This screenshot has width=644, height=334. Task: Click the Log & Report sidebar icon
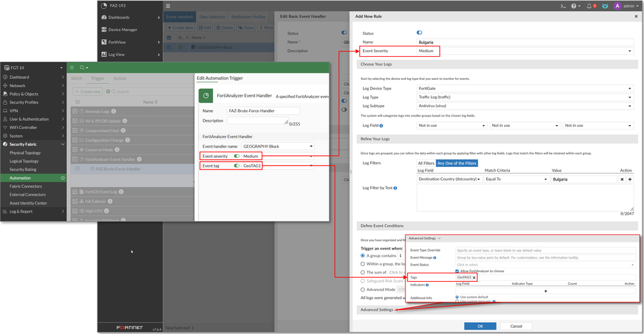click(5, 211)
